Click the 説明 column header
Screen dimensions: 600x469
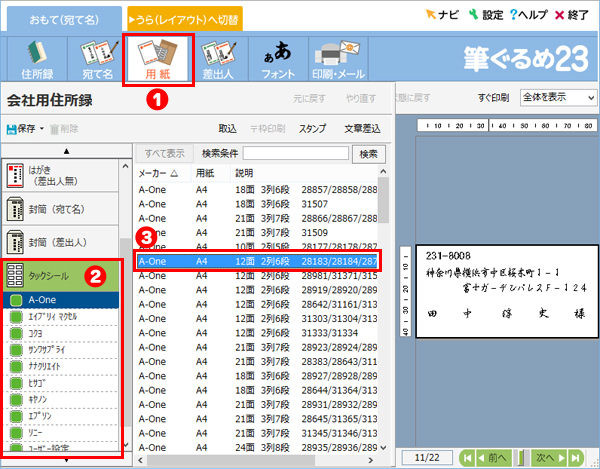(x=305, y=173)
